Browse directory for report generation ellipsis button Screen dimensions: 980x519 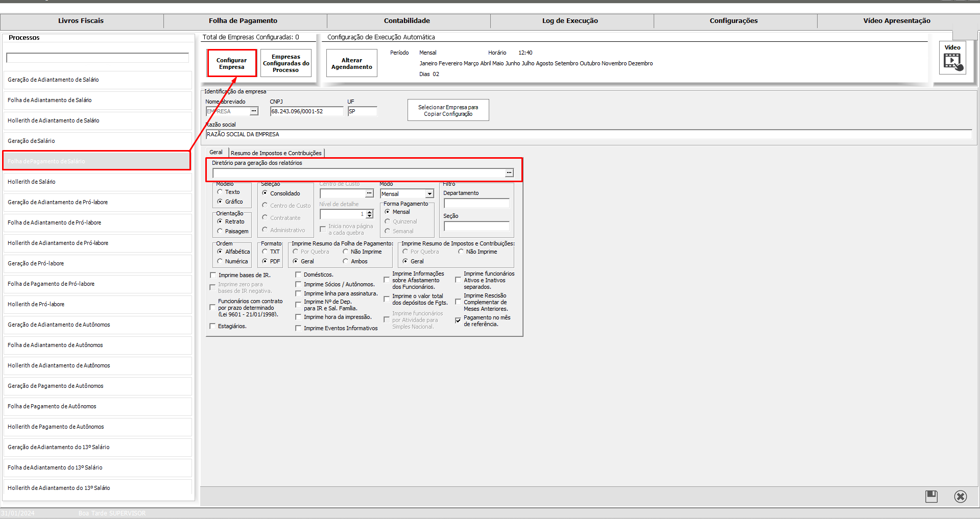click(509, 173)
